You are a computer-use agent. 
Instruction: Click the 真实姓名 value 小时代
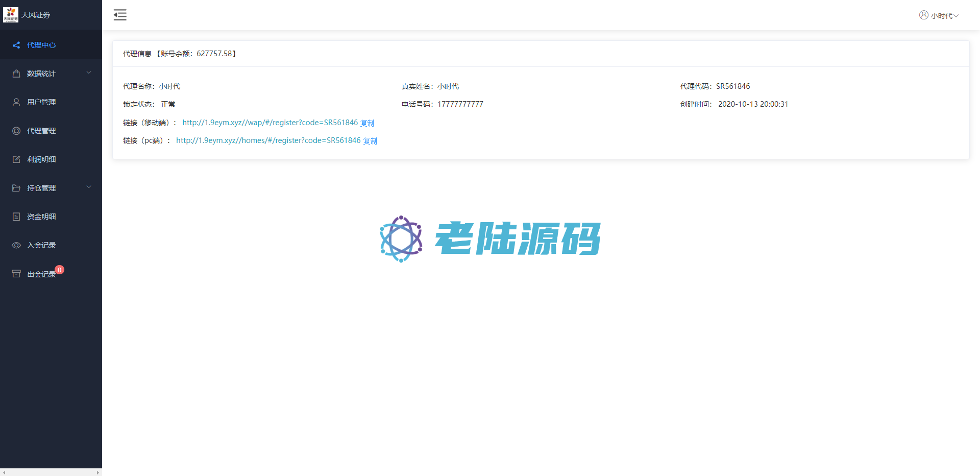(x=448, y=86)
